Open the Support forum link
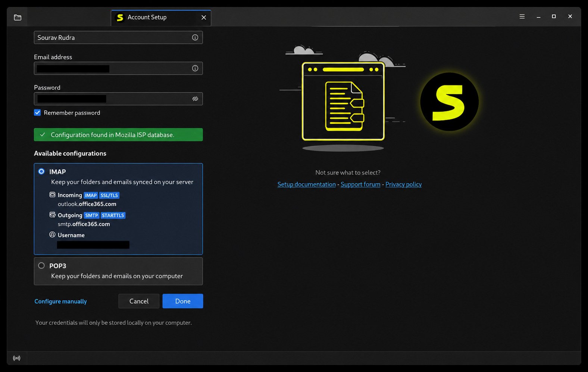The height and width of the screenshot is (372, 588). point(360,184)
